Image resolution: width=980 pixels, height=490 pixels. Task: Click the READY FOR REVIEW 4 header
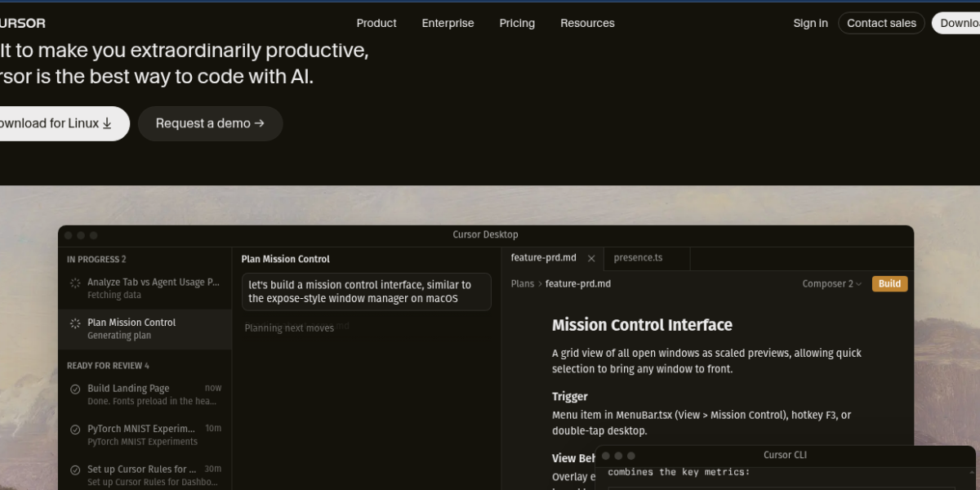108,366
